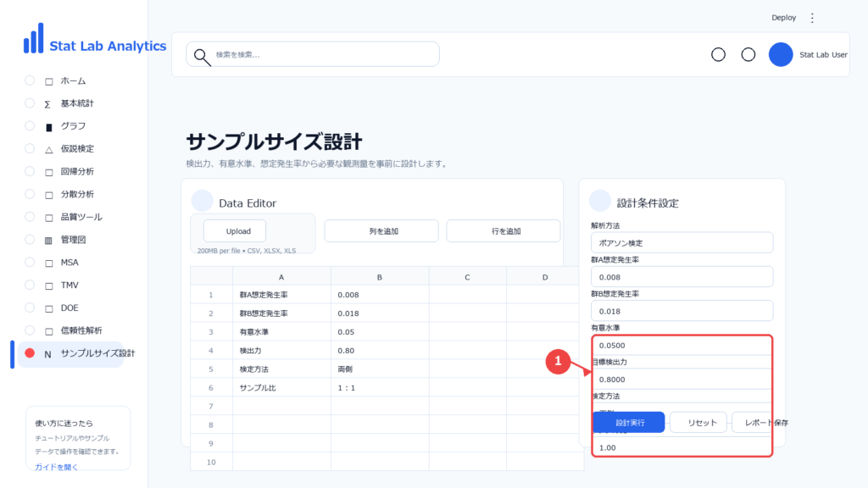Edit the 有意水準 field 0.0500
The height and width of the screenshot is (488, 868).
pos(682,346)
